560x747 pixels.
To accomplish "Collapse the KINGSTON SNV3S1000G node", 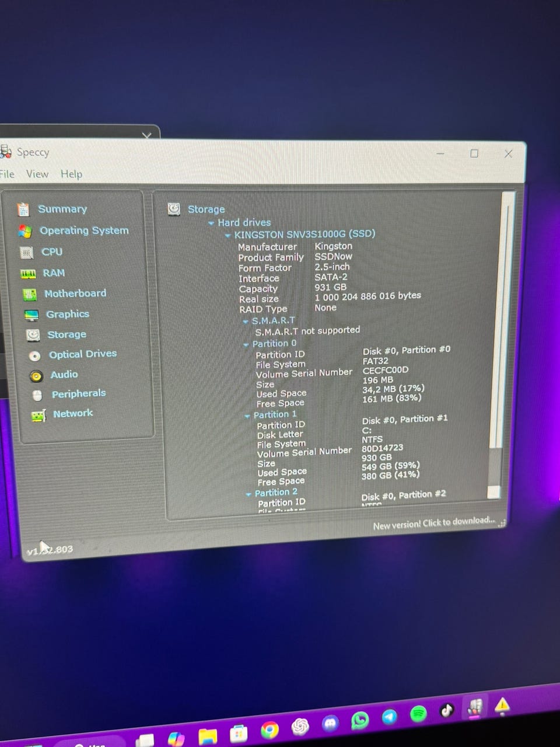I will tap(228, 235).
